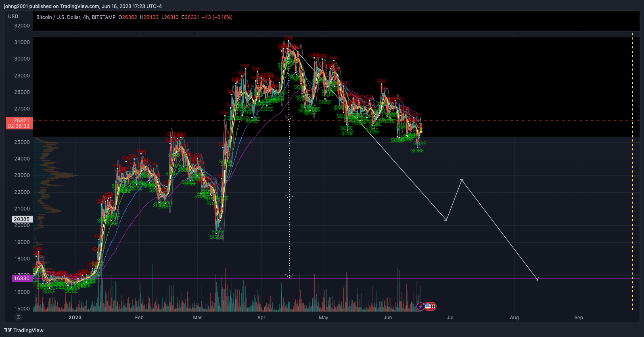The width and height of the screenshot is (644, 337).
Task: Click the Jul label on the time axis
Action: click(450, 318)
